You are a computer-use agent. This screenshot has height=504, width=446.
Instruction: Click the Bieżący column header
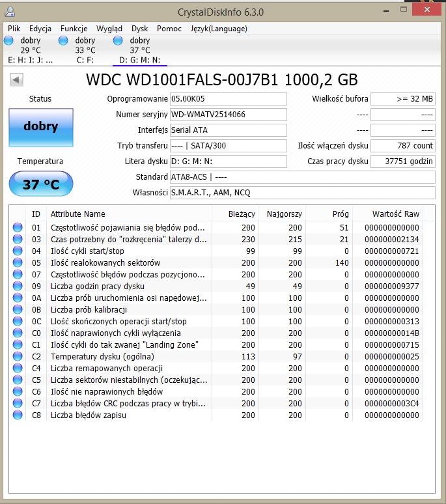[236, 214]
